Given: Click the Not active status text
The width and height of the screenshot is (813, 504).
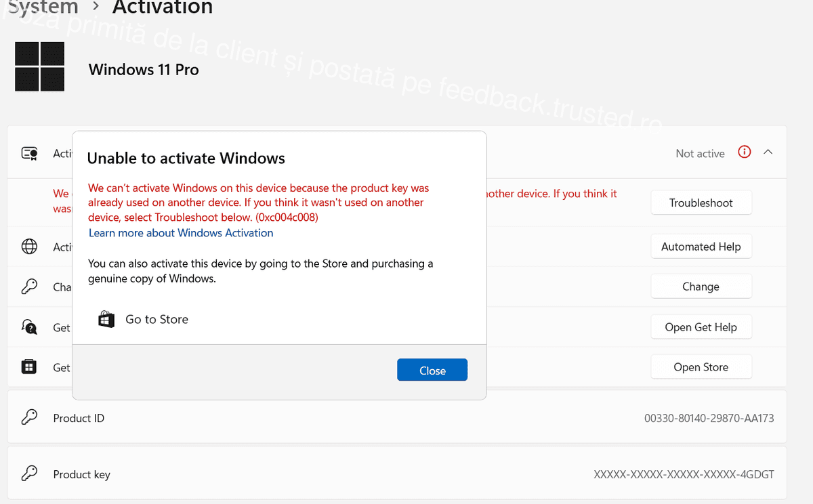Looking at the screenshot, I should point(700,154).
